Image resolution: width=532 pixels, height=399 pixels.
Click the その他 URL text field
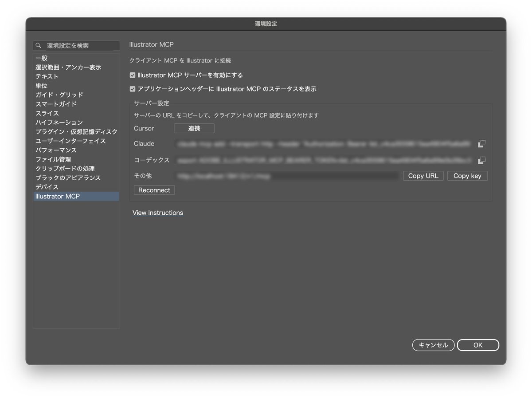[287, 176]
